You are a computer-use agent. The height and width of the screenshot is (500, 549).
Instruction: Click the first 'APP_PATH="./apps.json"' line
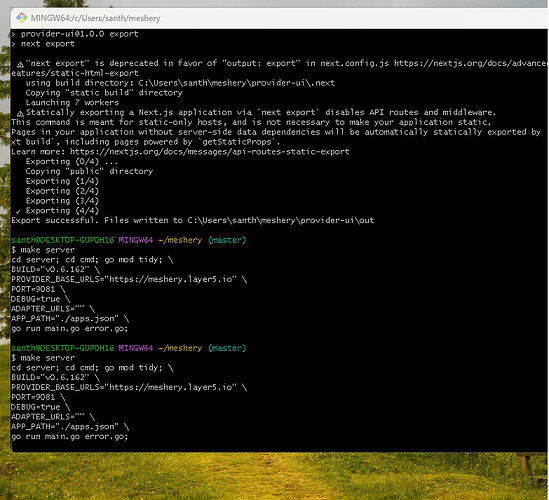70,318
